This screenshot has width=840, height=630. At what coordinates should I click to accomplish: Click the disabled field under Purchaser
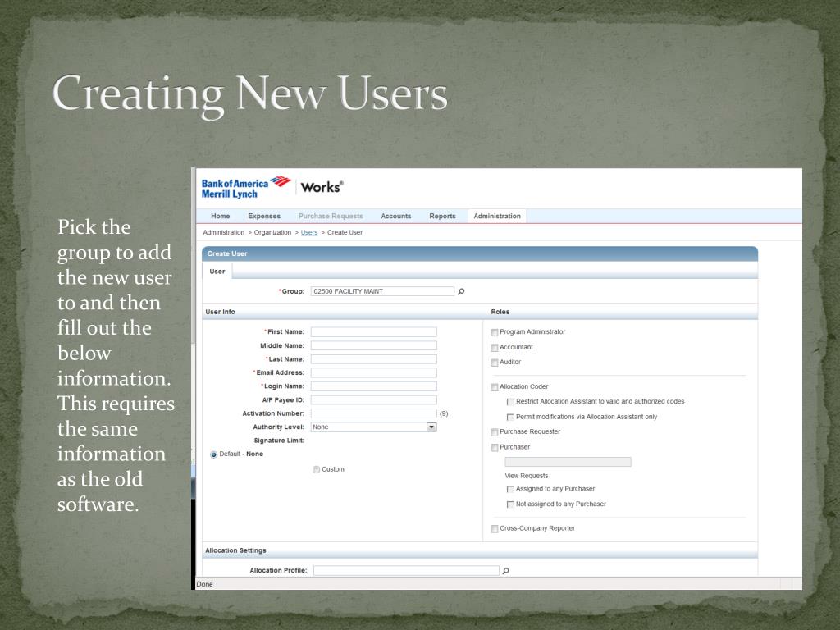point(568,462)
